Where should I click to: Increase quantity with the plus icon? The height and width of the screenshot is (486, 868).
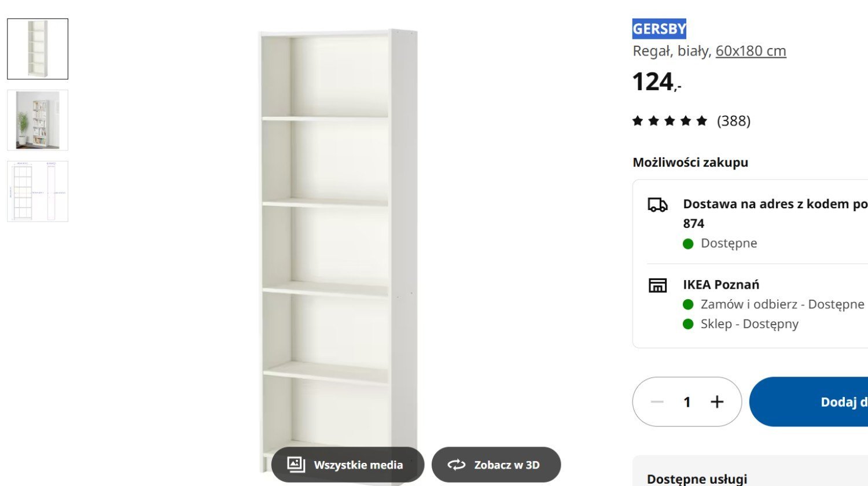[x=717, y=402]
